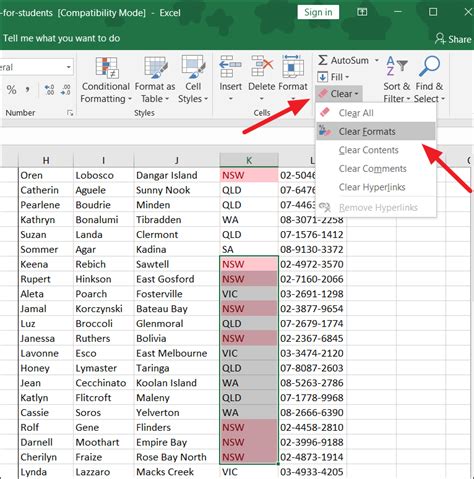Click Increase Decimal icon
The image size is (474, 479).
pos(49,90)
